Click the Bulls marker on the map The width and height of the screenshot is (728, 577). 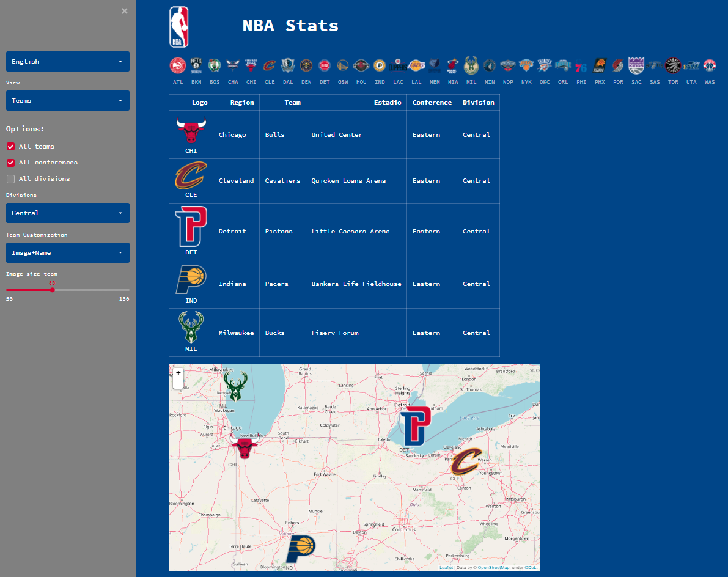pyautogui.click(x=245, y=446)
